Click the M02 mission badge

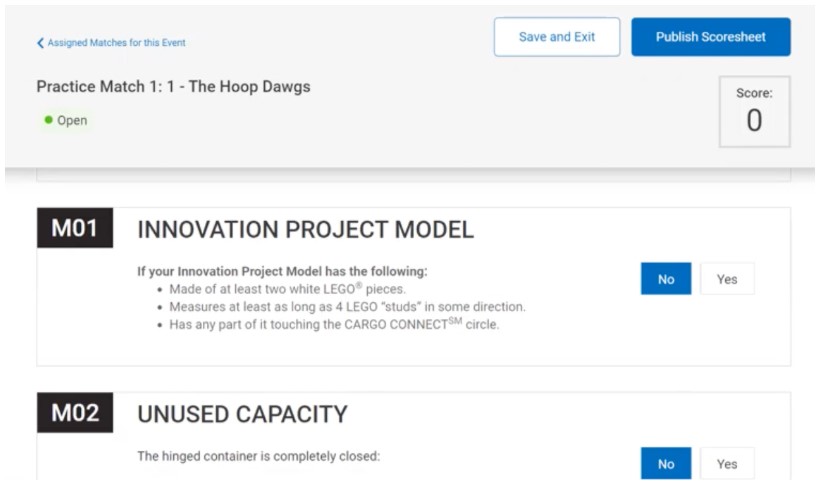pyautogui.click(x=75, y=414)
